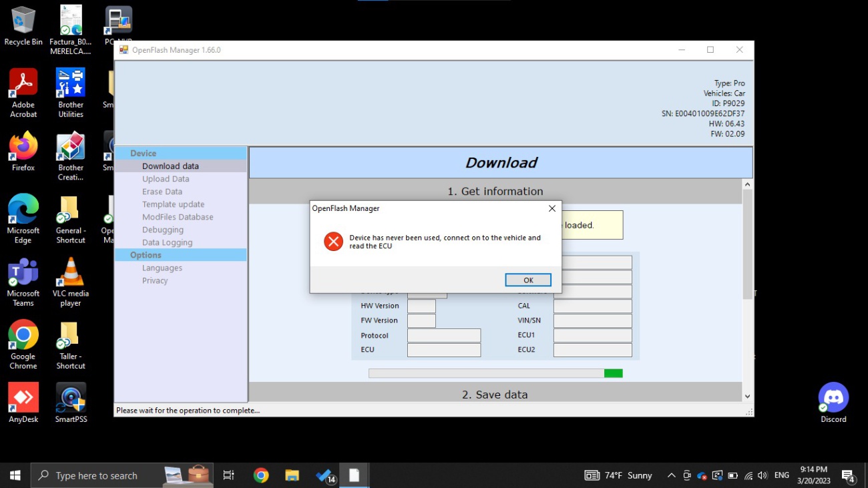The width and height of the screenshot is (868, 488).
Task: Open Microsoft Teams desktop icon
Action: (23, 281)
